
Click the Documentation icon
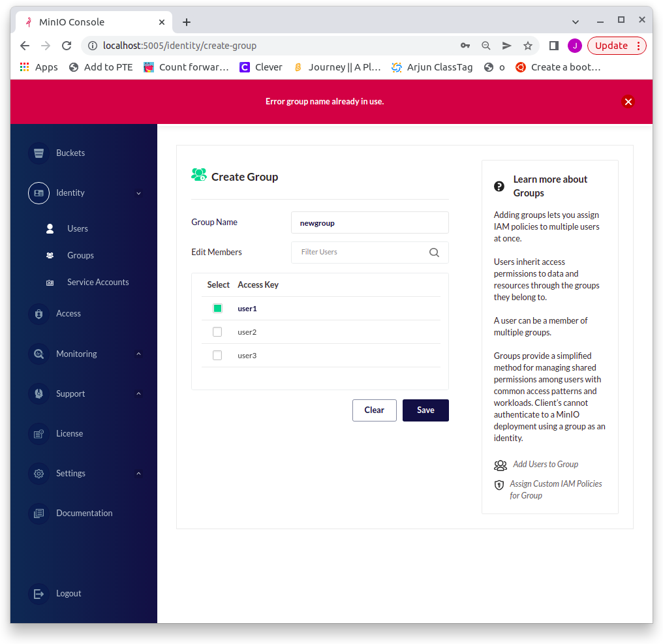(39, 514)
